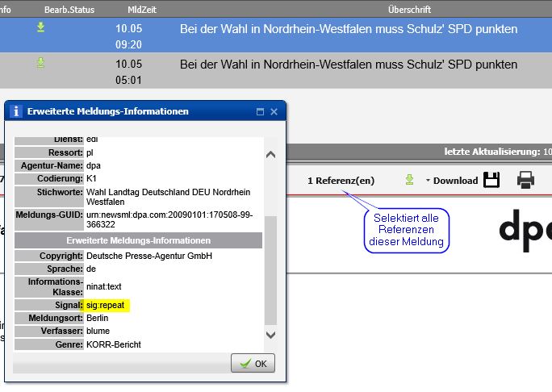Select the news headline from 09:20

coord(349,28)
